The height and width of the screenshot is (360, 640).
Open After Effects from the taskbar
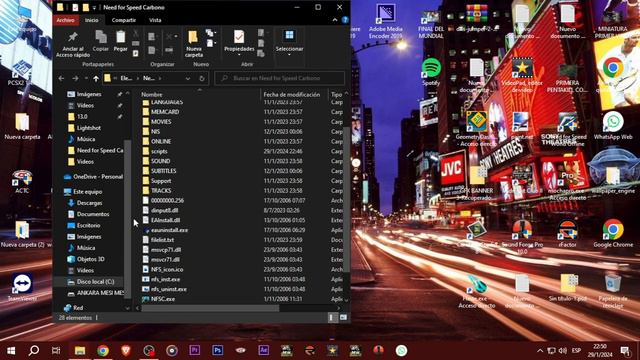pos(264,350)
